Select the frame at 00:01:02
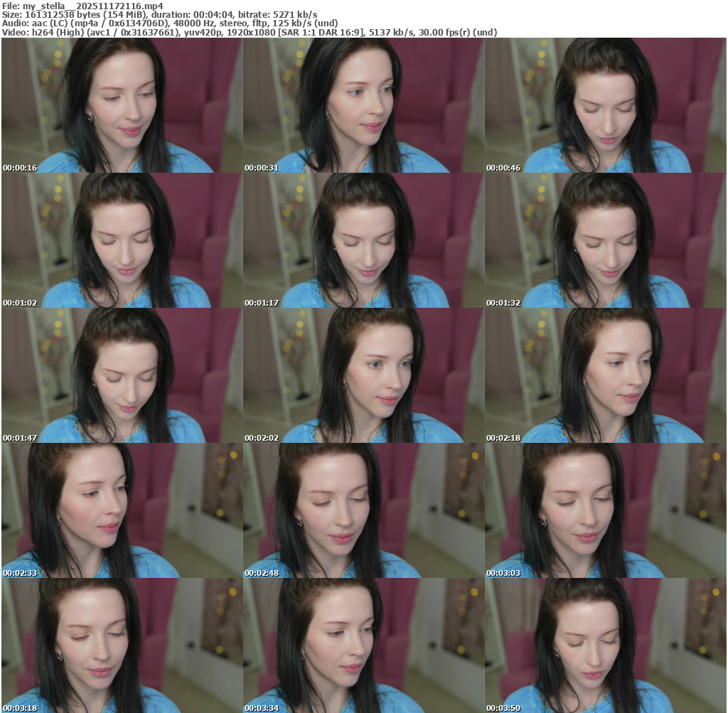The width and height of the screenshot is (728, 713). tap(122, 240)
